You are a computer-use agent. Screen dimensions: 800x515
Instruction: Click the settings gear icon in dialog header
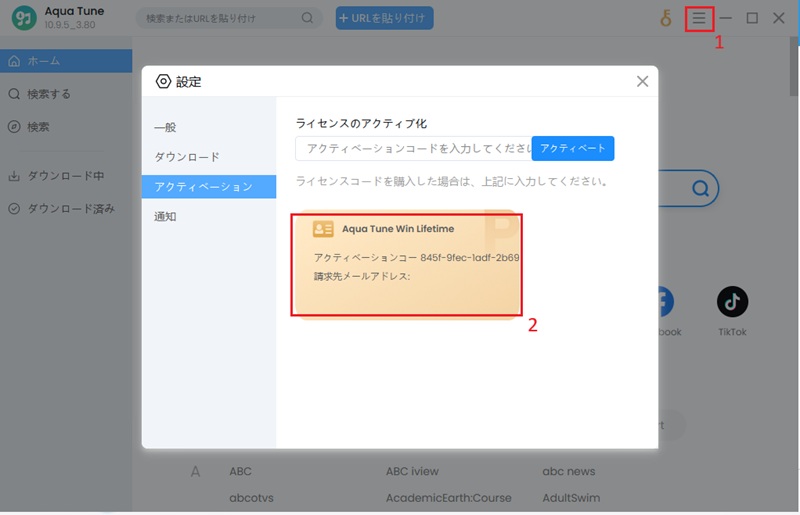click(163, 81)
